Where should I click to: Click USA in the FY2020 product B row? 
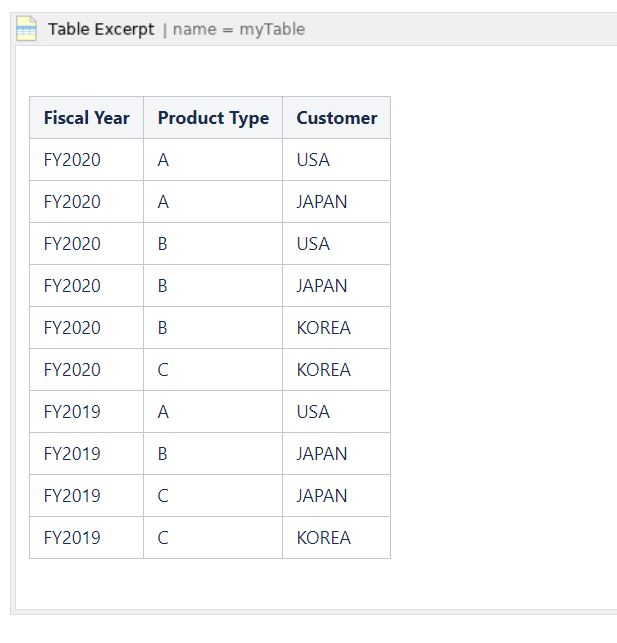(313, 244)
